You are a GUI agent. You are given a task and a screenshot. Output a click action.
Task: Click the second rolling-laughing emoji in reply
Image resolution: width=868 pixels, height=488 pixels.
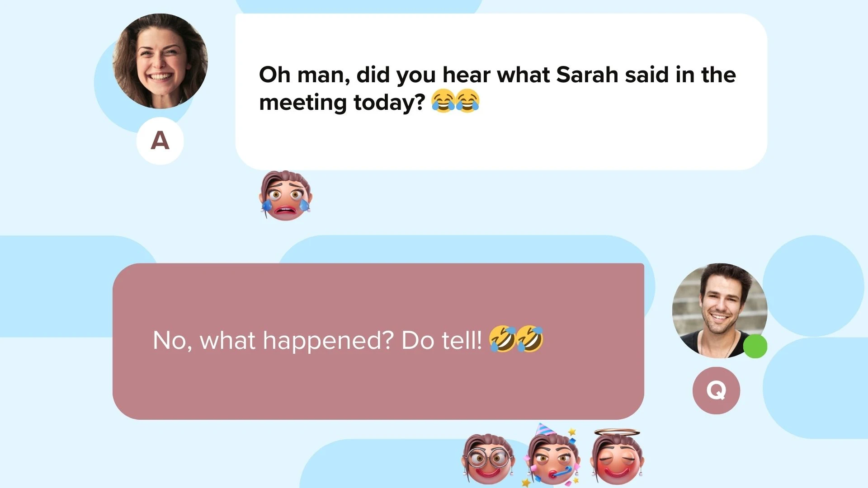[530, 339]
